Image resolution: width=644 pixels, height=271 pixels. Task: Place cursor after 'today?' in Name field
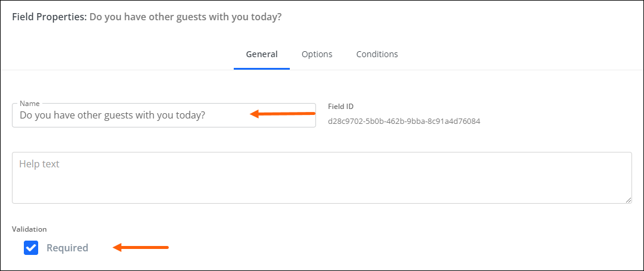point(206,115)
